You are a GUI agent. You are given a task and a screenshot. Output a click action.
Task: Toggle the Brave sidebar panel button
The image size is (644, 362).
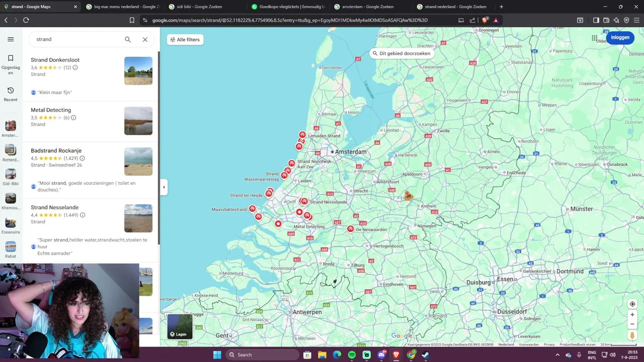[x=596, y=20]
